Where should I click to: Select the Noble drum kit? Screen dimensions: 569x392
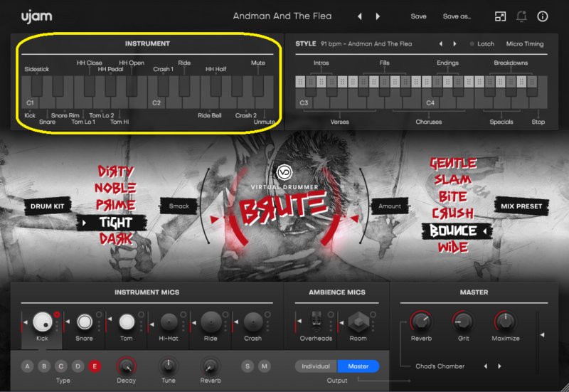click(x=115, y=188)
